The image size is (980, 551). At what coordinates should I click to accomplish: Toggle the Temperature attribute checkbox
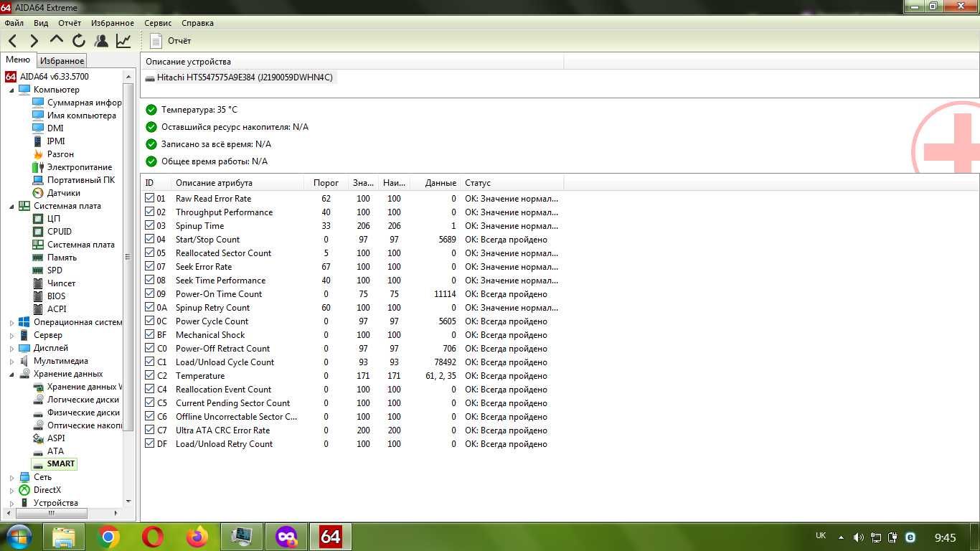149,375
